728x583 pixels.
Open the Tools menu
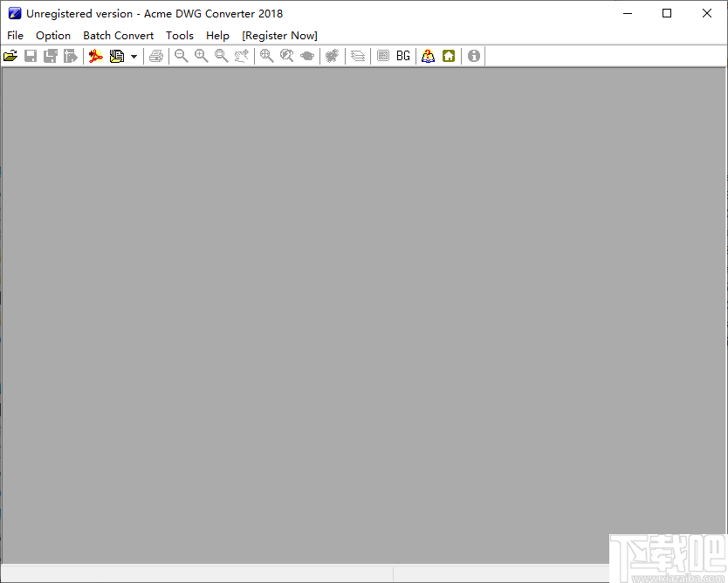click(x=180, y=35)
